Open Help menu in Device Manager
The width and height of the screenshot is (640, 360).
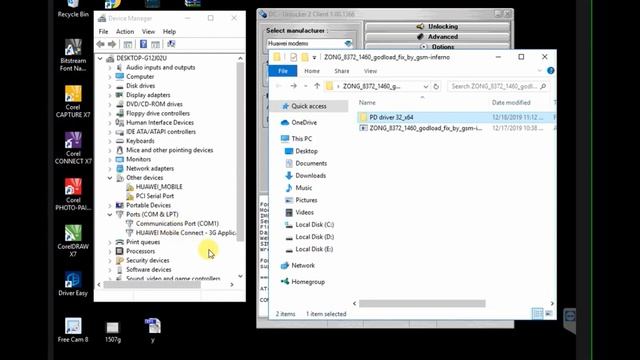pos(169,31)
